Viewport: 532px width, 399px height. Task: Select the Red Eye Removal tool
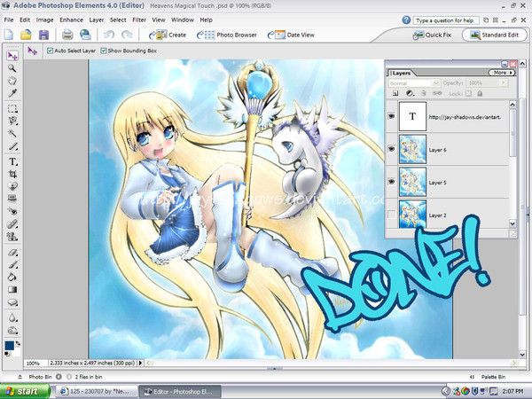pos(12,211)
